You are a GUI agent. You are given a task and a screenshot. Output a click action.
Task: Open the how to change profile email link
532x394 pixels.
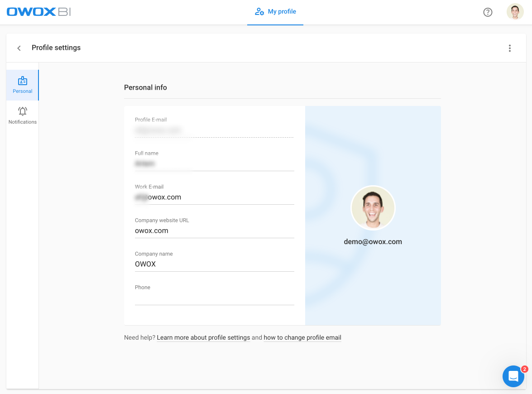click(302, 337)
